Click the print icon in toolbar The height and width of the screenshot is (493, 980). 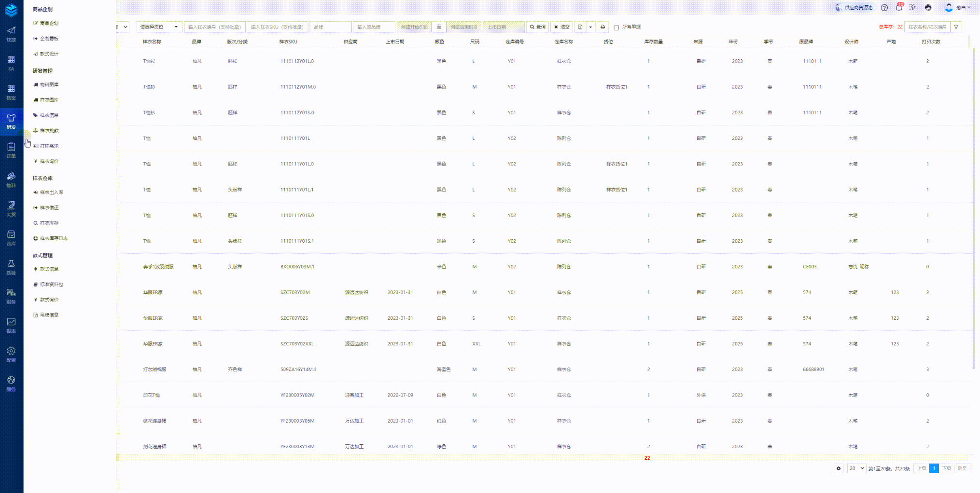click(x=602, y=27)
